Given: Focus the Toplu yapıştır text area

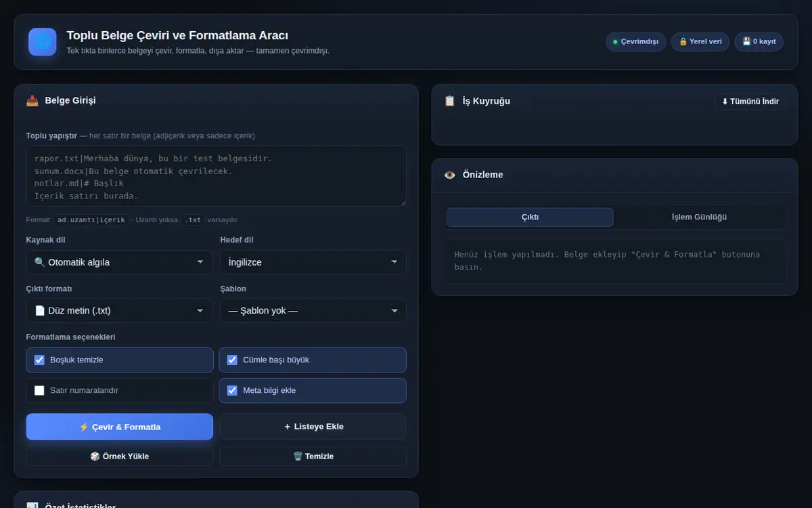Looking at the screenshot, I should coord(217,176).
